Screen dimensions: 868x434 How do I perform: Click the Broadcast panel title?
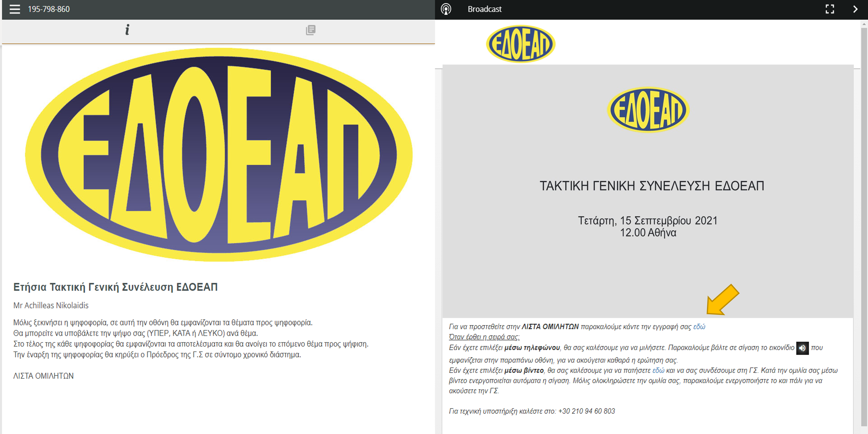[x=485, y=9]
